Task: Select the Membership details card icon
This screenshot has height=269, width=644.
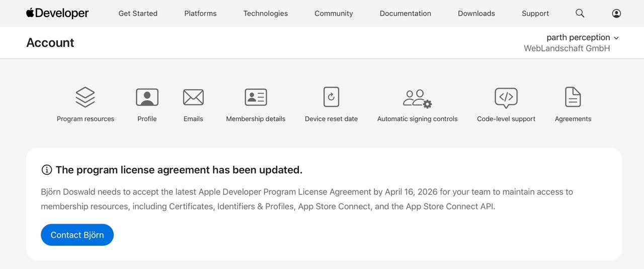Action: coord(256,97)
